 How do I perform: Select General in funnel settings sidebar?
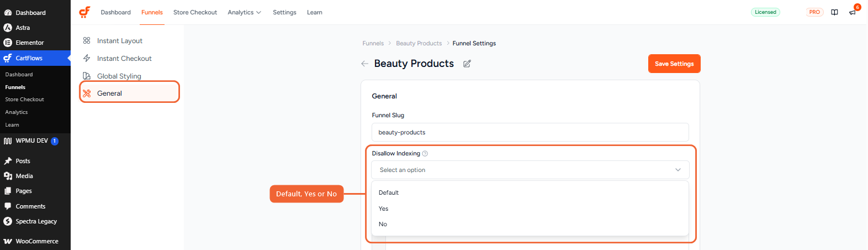130,93
